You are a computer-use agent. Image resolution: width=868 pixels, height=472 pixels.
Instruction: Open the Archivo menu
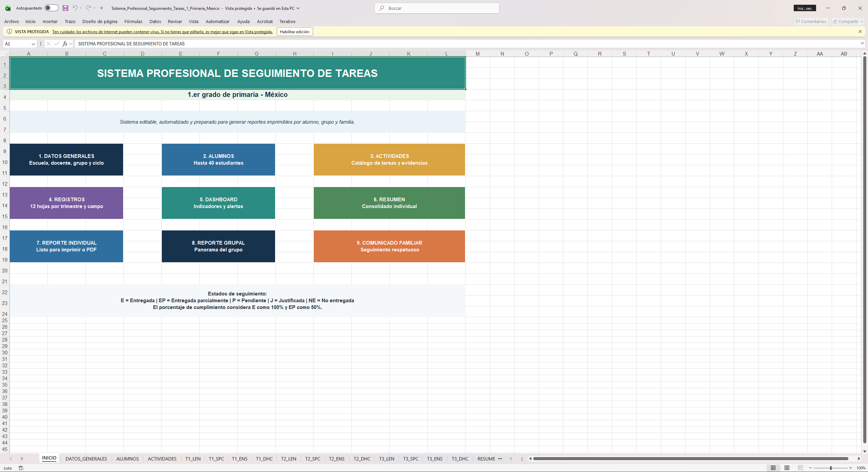(x=12, y=21)
